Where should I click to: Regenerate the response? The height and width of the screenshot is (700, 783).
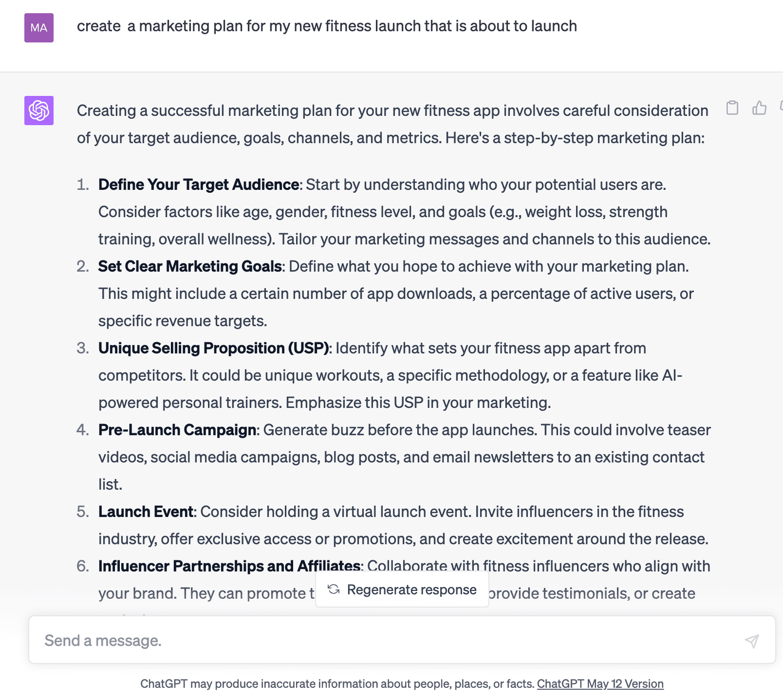[x=402, y=589]
